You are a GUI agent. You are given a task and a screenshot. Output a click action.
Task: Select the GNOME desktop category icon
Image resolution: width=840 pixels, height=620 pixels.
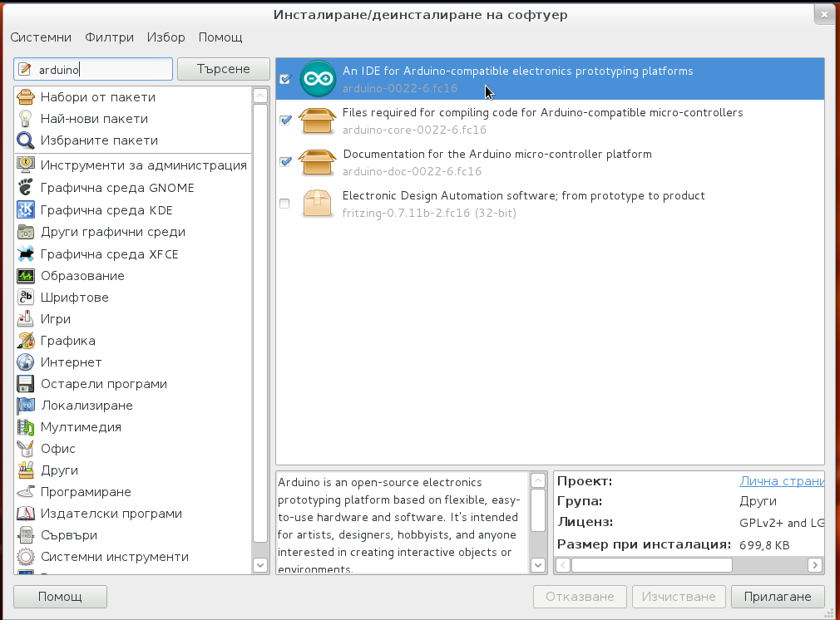[x=26, y=188]
